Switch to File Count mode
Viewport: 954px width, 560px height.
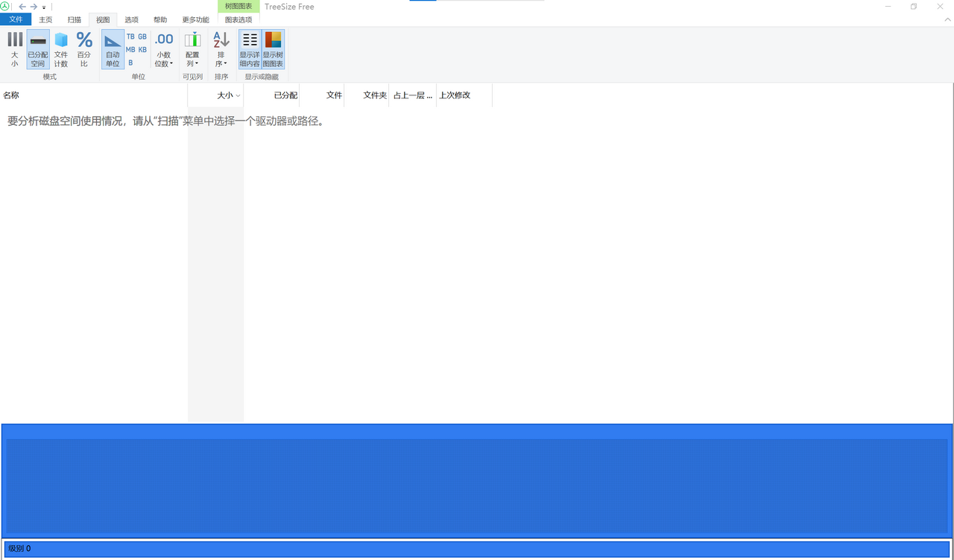pyautogui.click(x=61, y=48)
